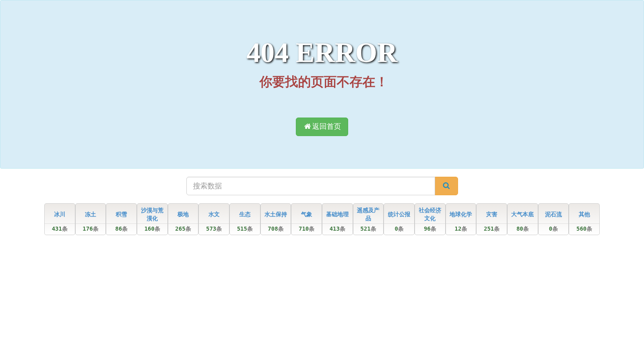Click the orange search magnifier button
644x345 pixels.
[446, 186]
